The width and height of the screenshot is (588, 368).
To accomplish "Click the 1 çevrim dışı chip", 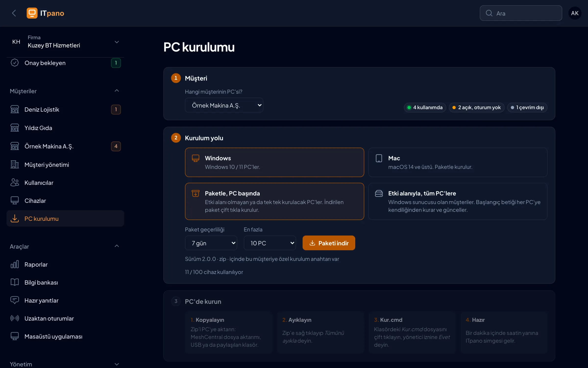I will (527, 107).
